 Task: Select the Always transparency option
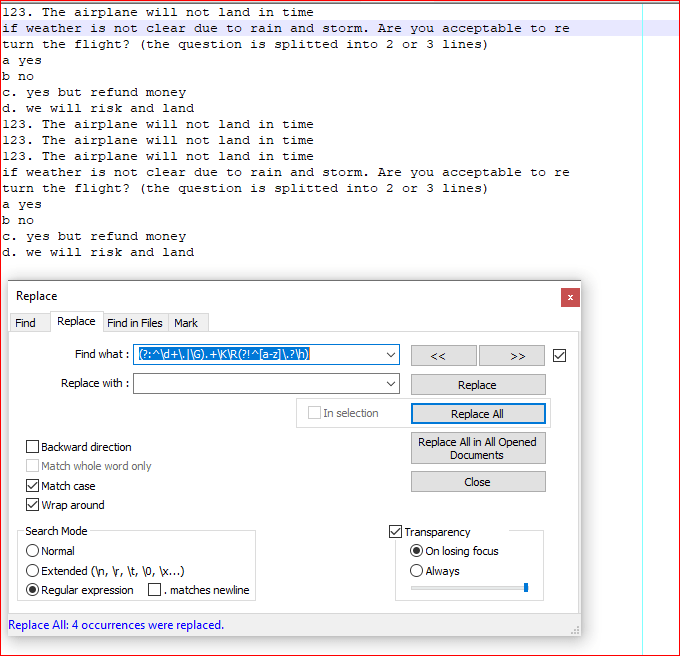coord(416,571)
